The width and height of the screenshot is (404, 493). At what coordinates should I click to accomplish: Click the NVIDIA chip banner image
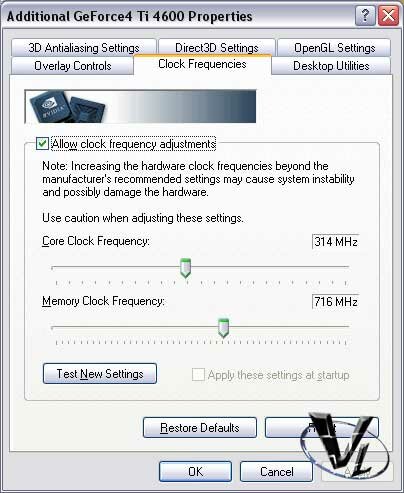140,106
